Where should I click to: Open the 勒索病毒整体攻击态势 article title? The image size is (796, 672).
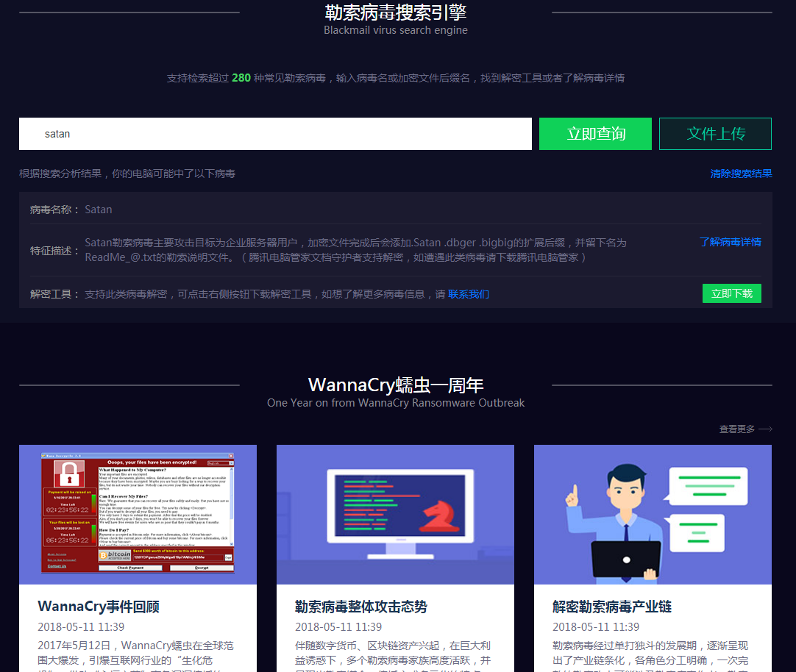(361, 607)
